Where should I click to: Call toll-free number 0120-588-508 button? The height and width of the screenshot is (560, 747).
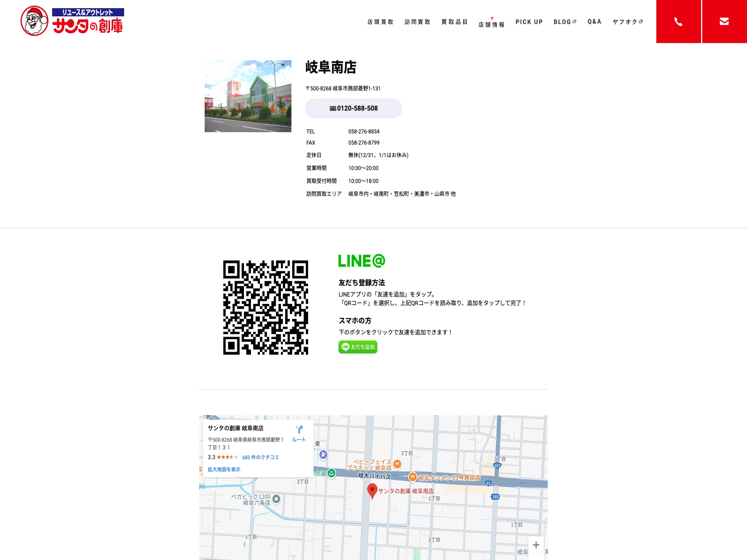(x=354, y=108)
